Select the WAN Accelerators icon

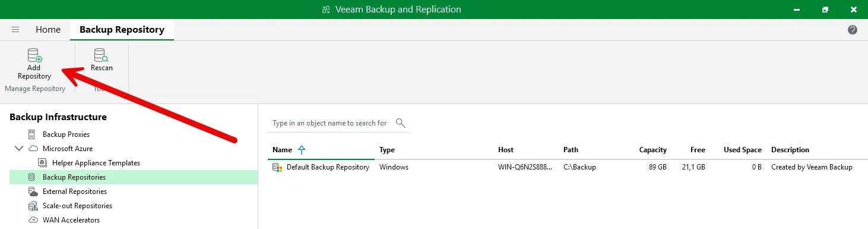click(32, 220)
